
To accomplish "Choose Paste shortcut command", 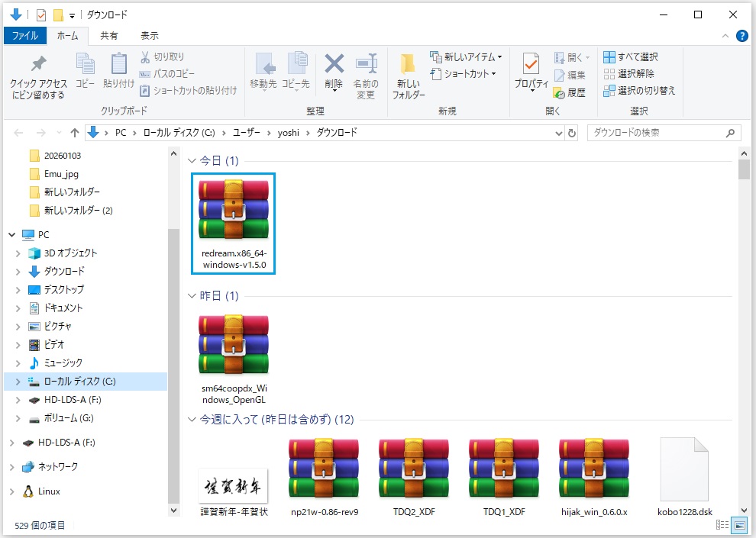I will pos(189,91).
